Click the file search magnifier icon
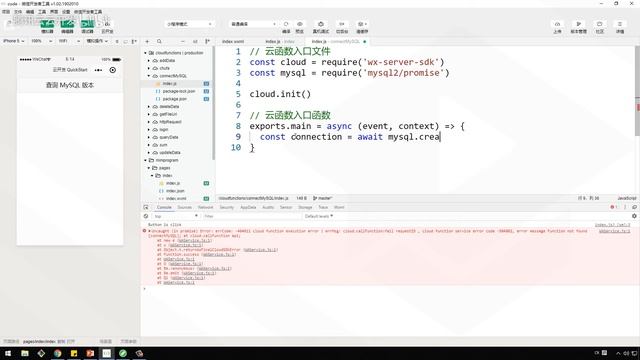The image size is (640, 360). [159, 41]
